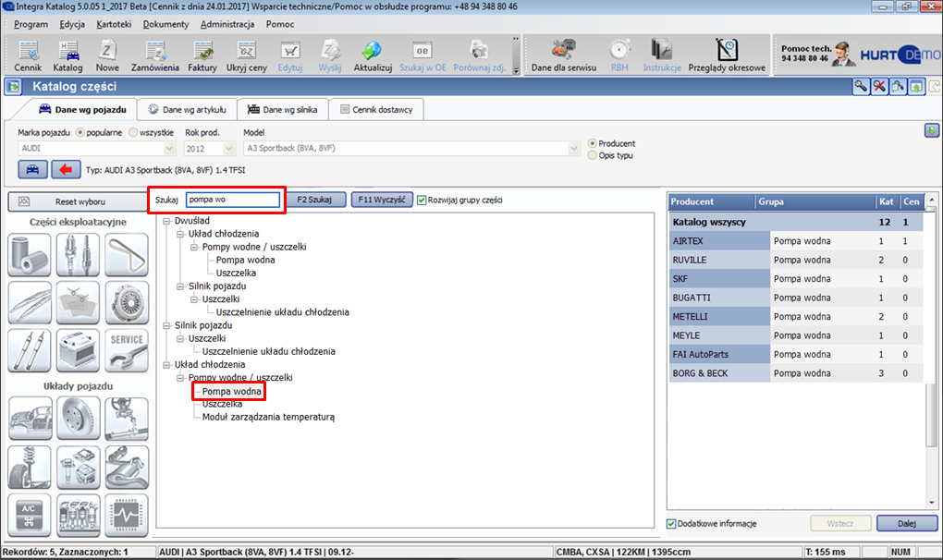This screenshot has height=560, width=943.
Task: Choose the Producent radio option
Action: pos(593,143)
